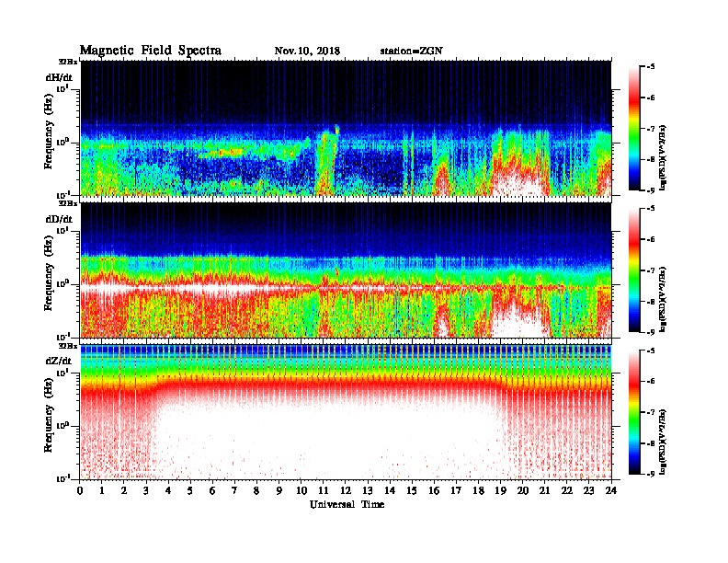Viewport: 728px width, 563px height.
Task: Click the "21" hour tick label
Action: point(545,491)
